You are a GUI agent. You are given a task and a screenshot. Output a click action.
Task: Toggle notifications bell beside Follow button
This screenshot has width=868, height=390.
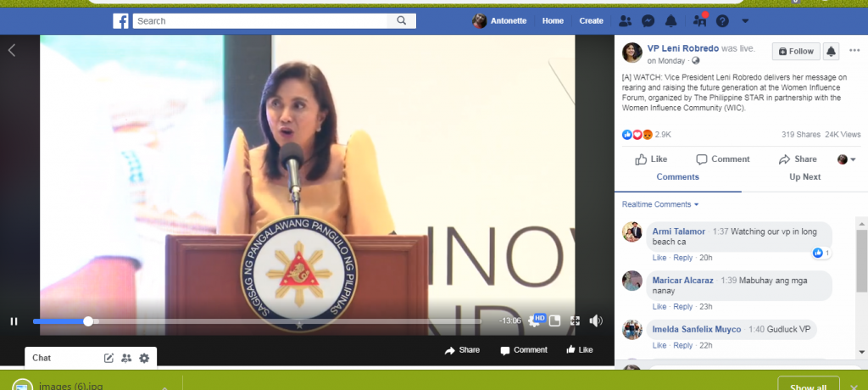pyautogui.click(x=831, y=51)
